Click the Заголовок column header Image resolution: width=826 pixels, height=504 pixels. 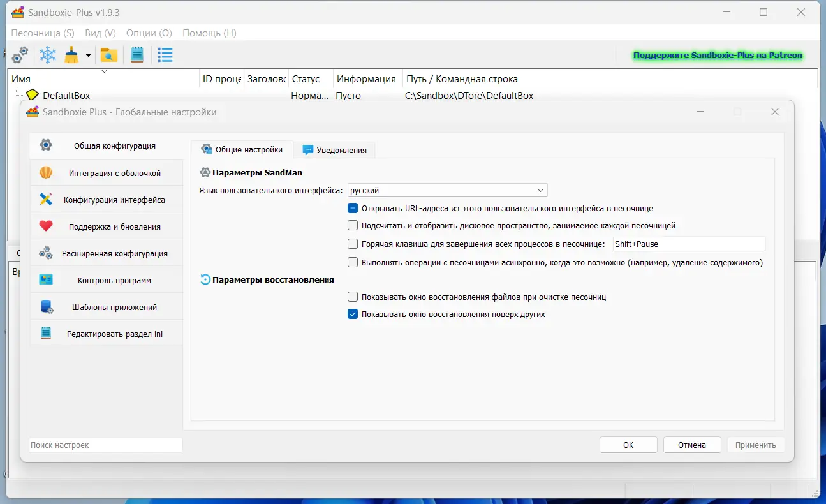(267, 79)
